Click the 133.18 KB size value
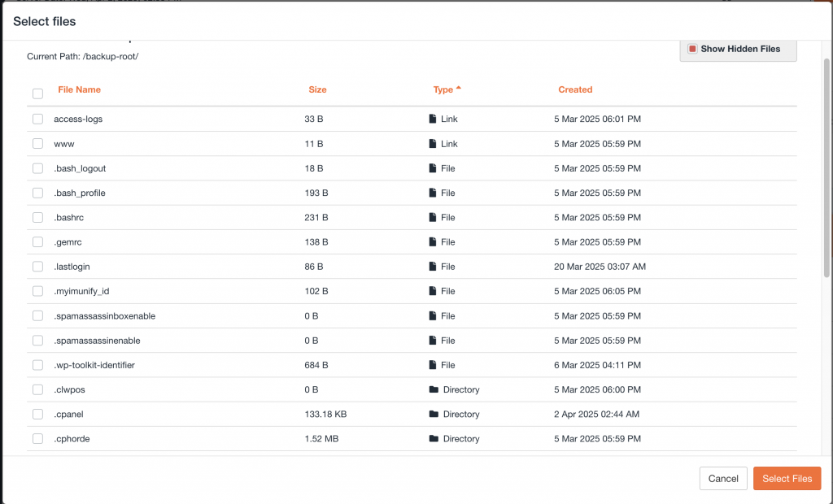 (x=325, y=415)
